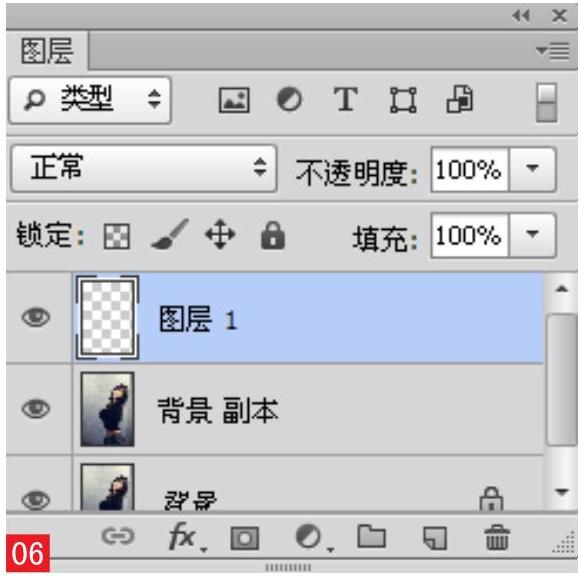Open the 类型 filter type dropdown

point(90,100)
